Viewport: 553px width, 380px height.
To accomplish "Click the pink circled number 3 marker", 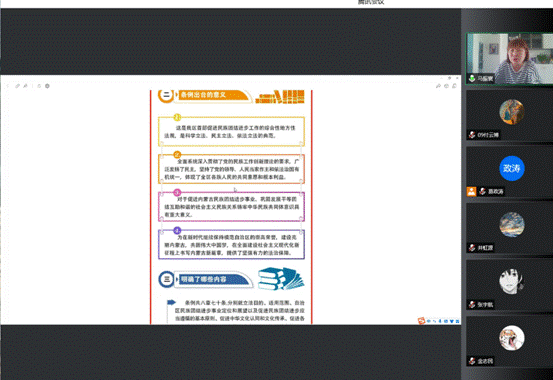I will tap(177, 192).
